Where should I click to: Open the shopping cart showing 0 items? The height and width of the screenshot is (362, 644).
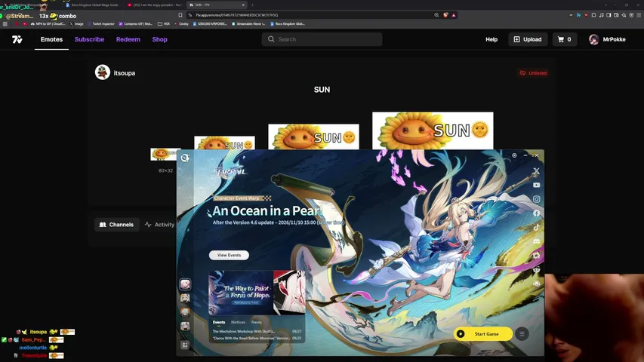point(564,39)
